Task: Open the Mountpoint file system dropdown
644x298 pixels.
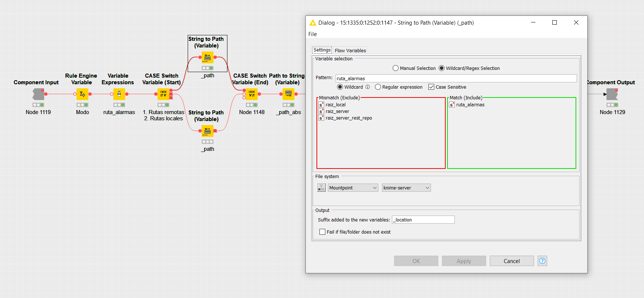Action: tap(353, 188)
